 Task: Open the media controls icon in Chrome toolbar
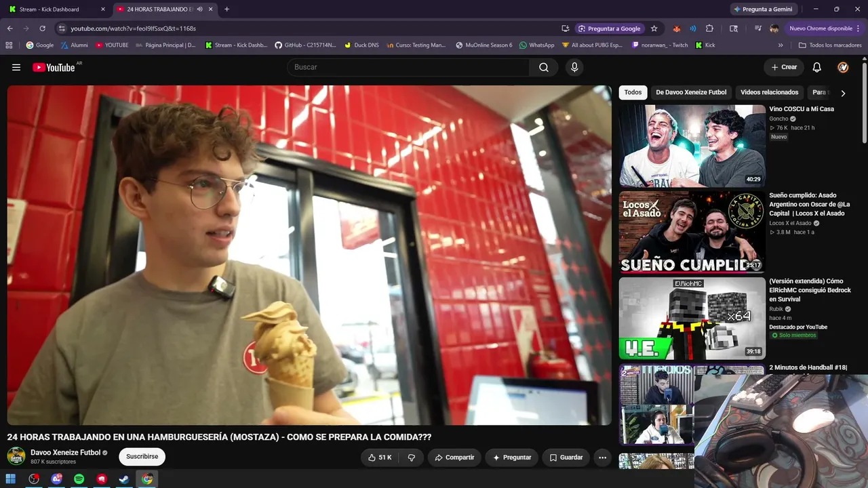coord(757,28)
